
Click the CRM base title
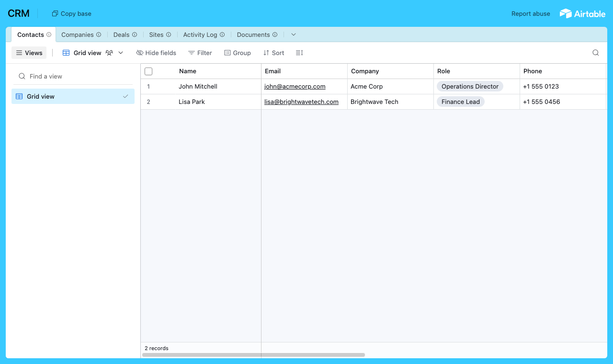tap(19, 13)
